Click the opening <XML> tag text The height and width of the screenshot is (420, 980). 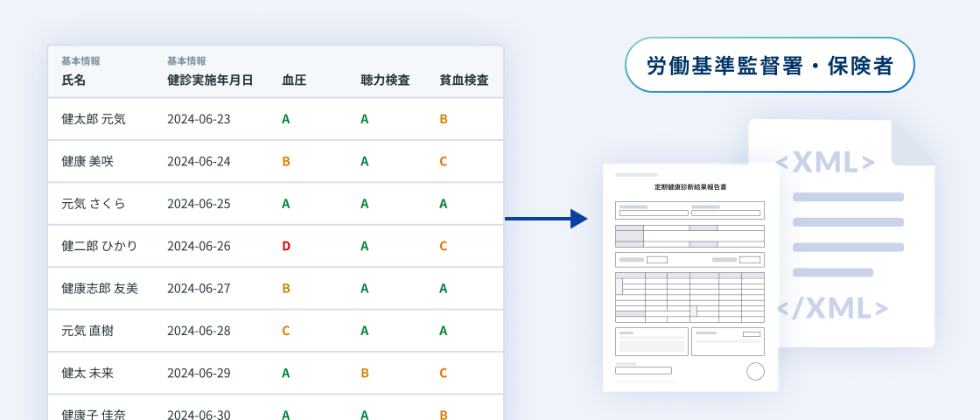pyautogui.click(x=824, y=163)
